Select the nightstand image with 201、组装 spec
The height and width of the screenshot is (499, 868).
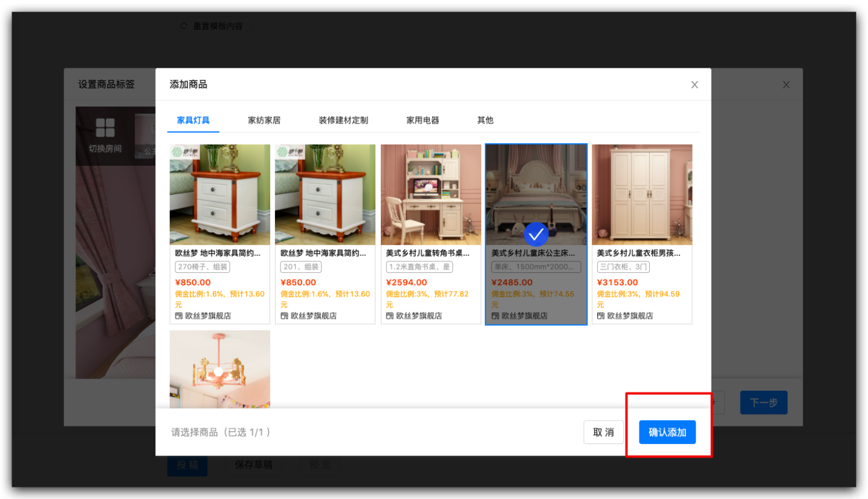click(x=325, y=195)
